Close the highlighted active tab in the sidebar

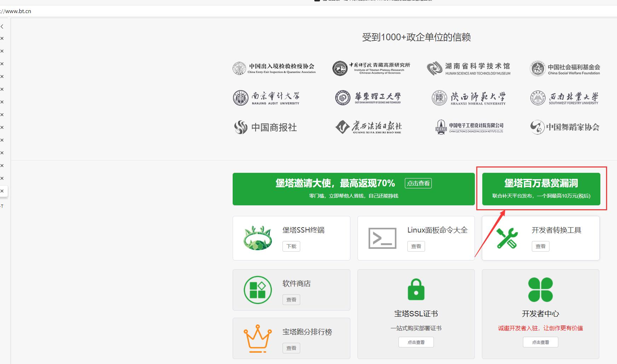pos(2,191)
